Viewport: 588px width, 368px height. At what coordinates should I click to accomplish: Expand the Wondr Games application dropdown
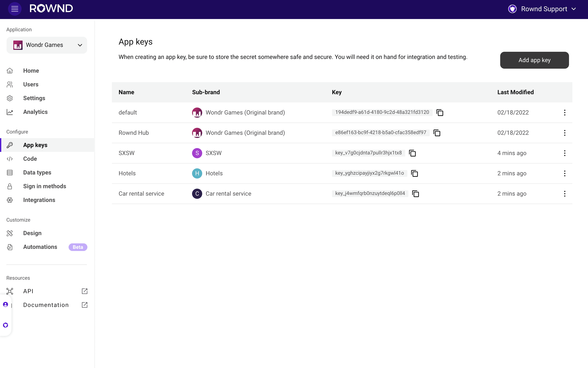tap(47, 45)
